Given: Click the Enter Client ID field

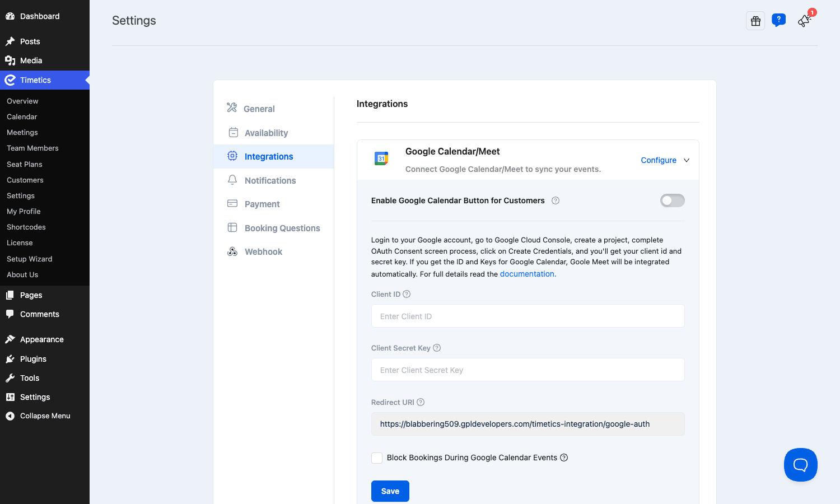Looking at the screenshot, I should (x=528, y=316).
